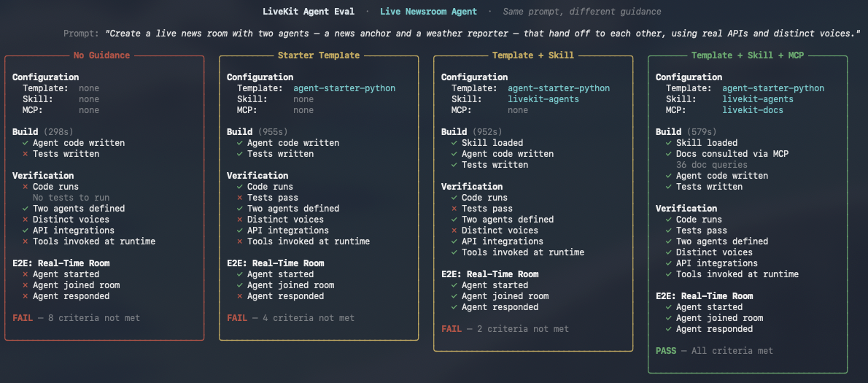Click the quoted prompt text about a live news room
The image size is (868, 383).
[483, 34]
